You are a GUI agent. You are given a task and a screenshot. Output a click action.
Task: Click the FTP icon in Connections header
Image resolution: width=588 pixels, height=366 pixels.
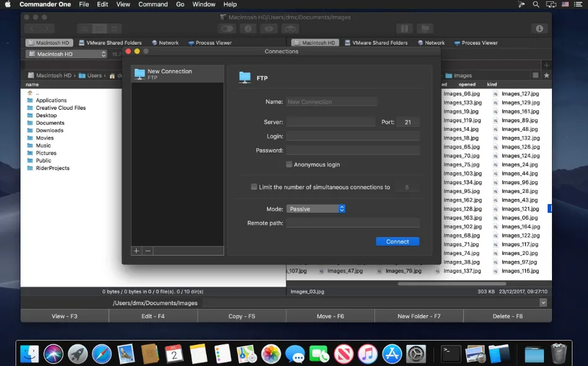(245, 78)
